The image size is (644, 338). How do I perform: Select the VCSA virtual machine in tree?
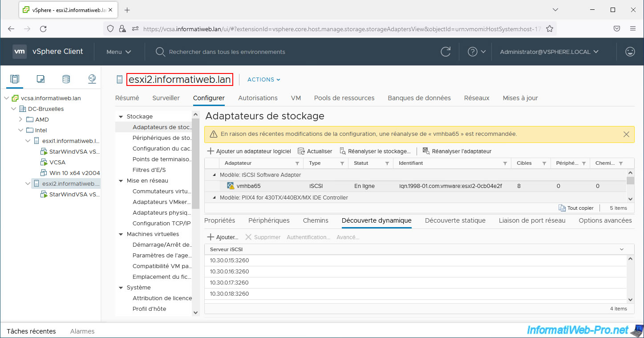(57, 162)
